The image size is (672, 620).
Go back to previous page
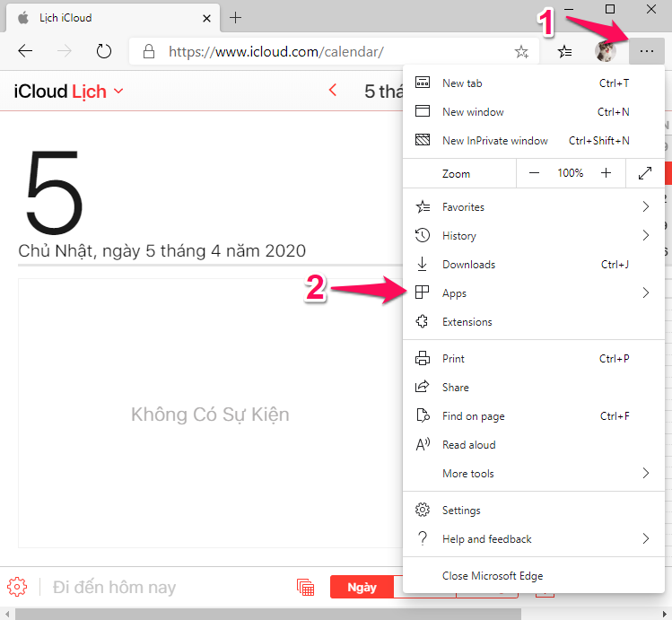[x=25, y=51]
